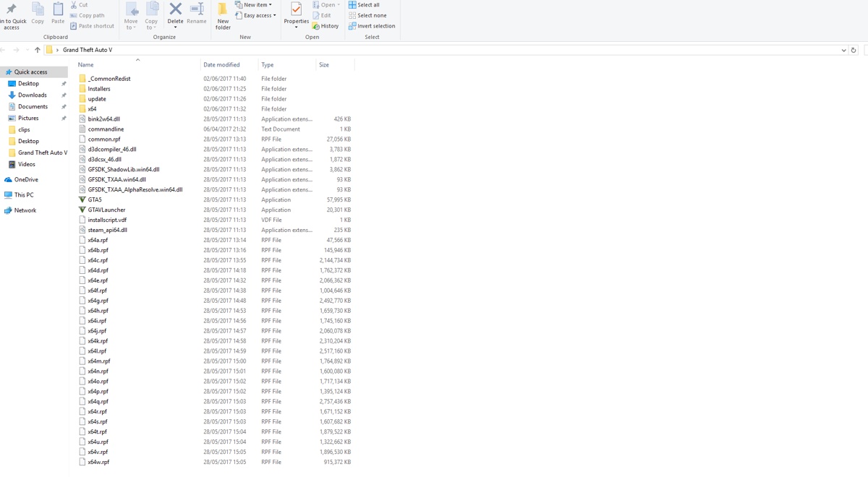
Task: Select the GTA5 application icon
Action: pos(82,199)
